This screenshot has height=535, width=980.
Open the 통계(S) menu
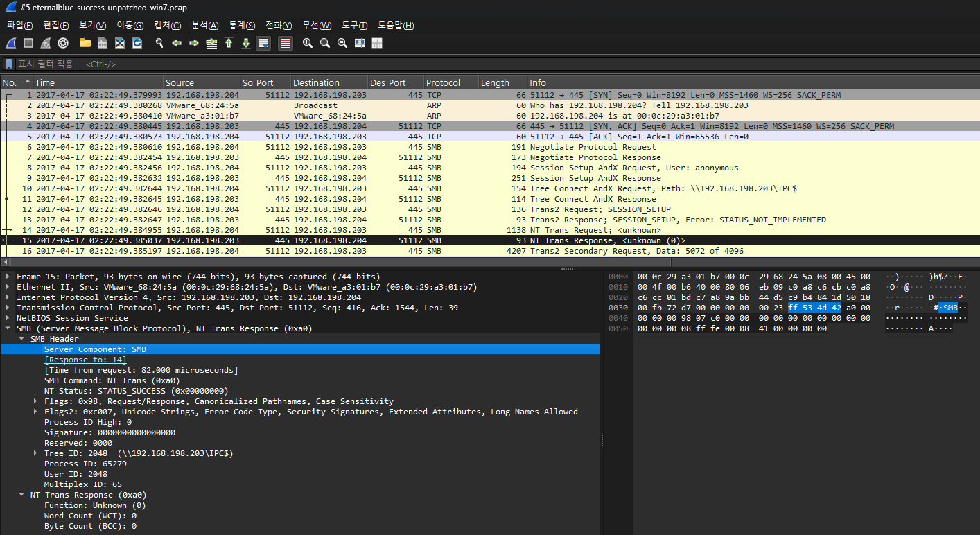tap(242, 26)
